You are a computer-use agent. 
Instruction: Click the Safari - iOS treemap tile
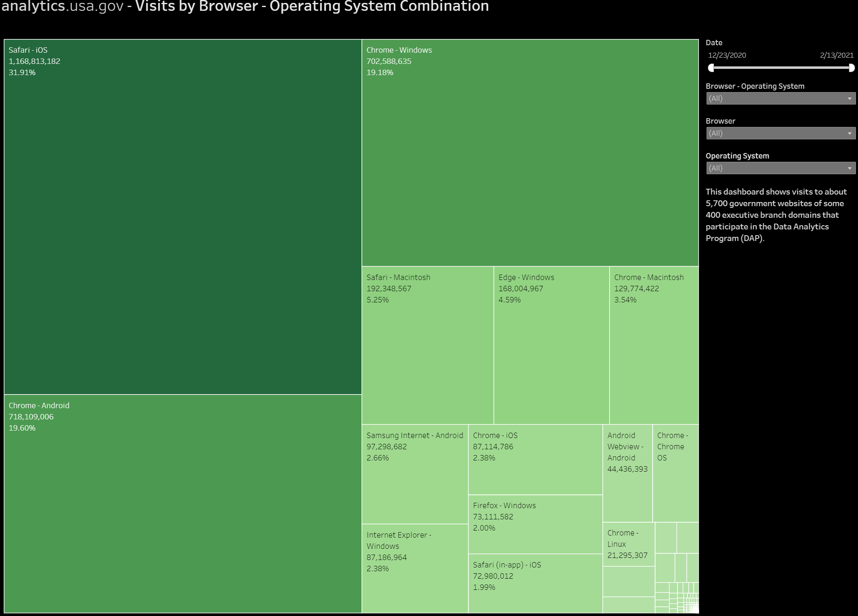click(x=183, y=216)
